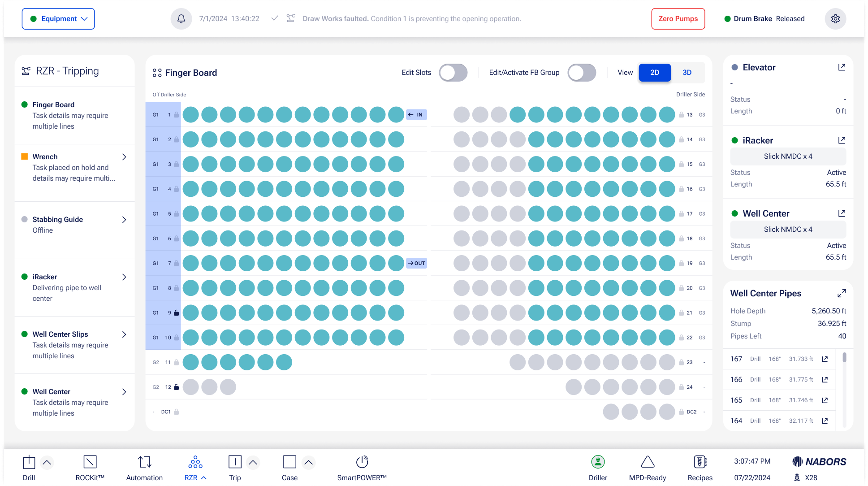Click the notification bell icon
The image size is (868, 486).
(181, 19)
